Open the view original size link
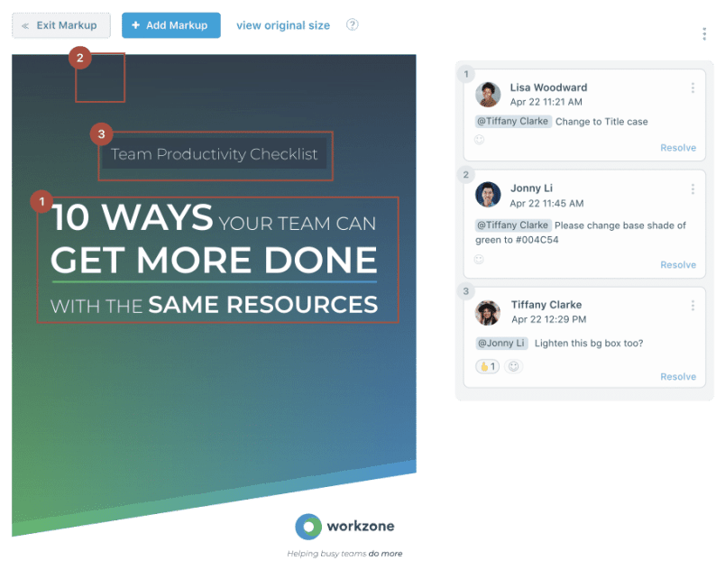 282,25
